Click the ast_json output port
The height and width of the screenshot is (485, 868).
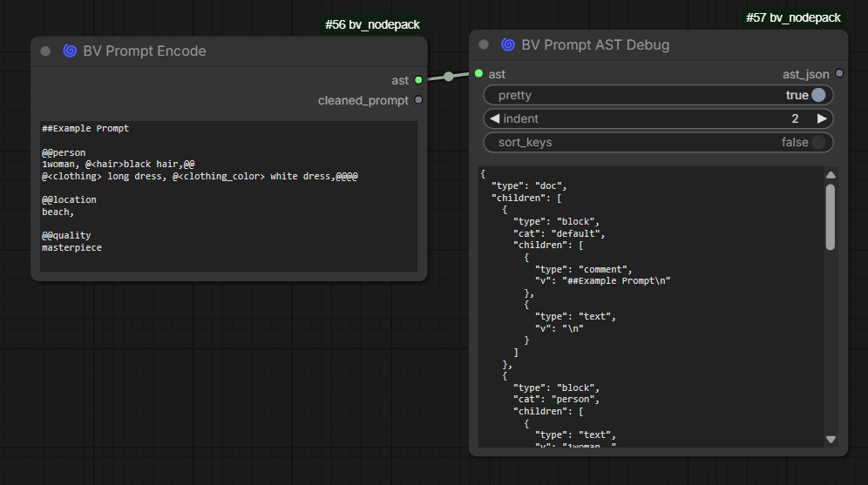pos(839,73)
